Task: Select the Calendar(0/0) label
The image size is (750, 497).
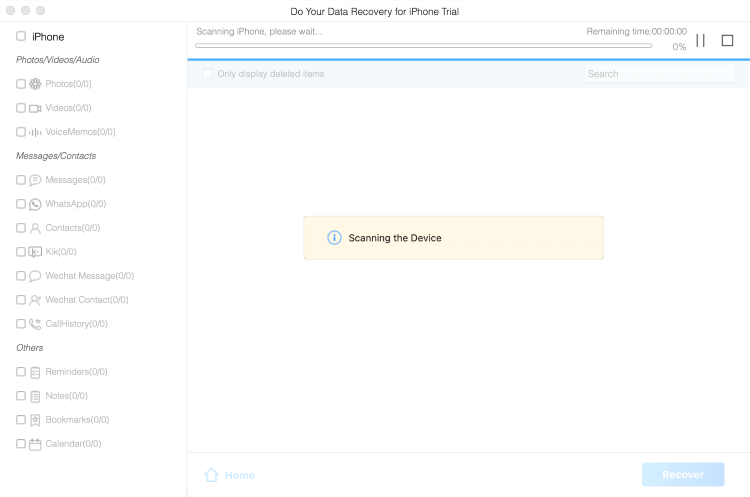Action: (x=73, y=444)
